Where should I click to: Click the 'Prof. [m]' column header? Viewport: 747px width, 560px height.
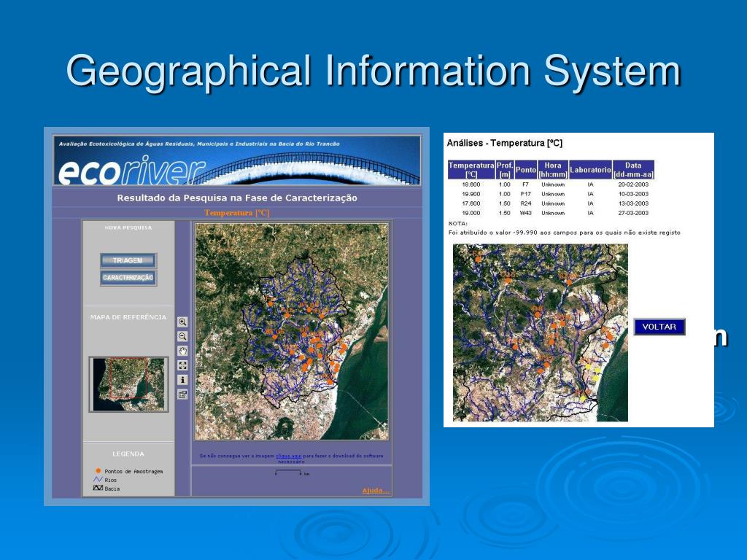tap(505, 169)
